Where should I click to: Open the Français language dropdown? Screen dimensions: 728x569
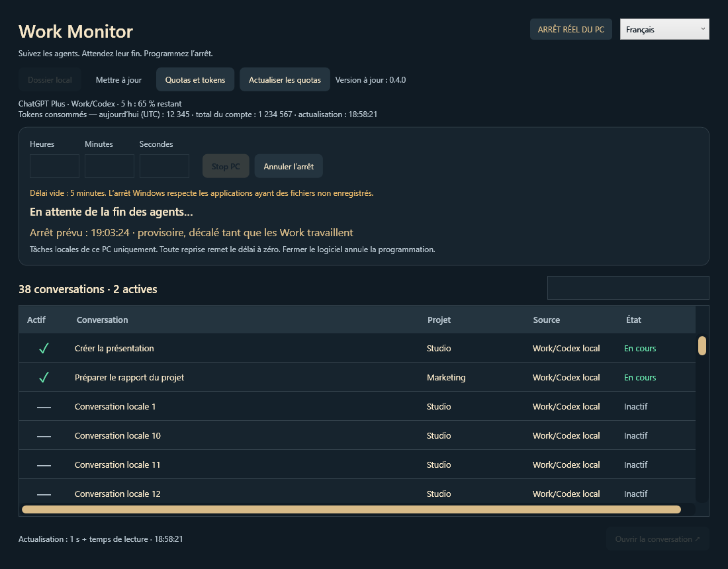coord(664,29)
